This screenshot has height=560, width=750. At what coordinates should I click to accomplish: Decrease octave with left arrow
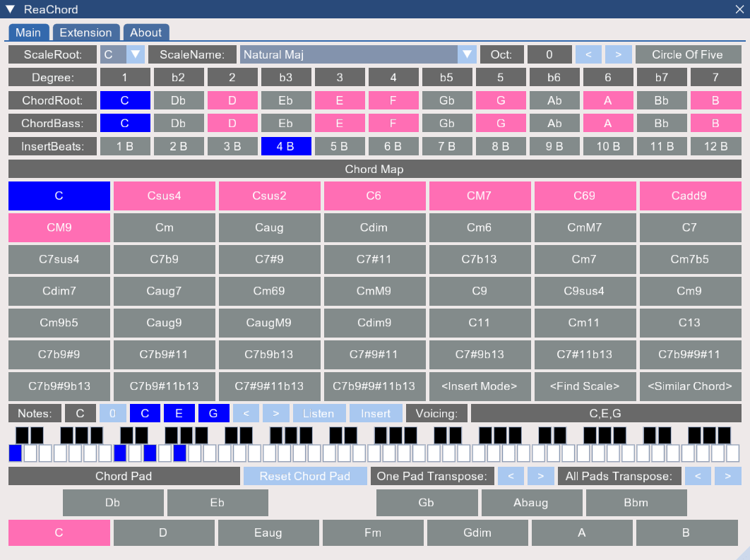[x=588, y=54]
